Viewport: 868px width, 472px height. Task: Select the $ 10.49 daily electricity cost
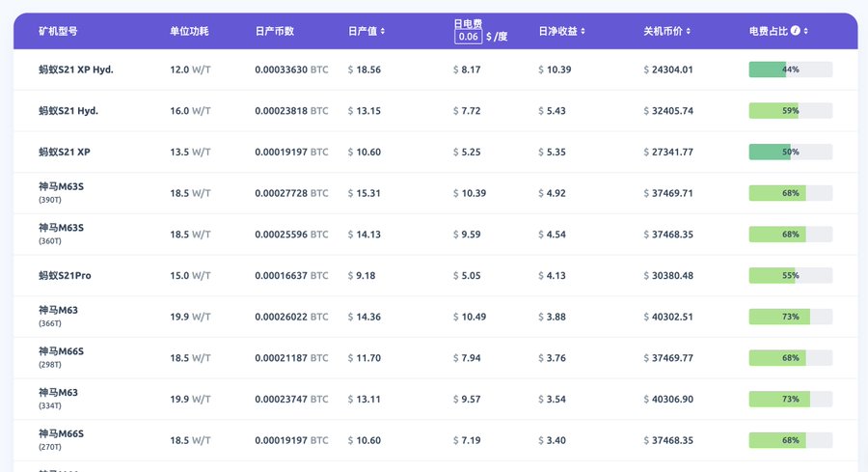click(470, 317)
